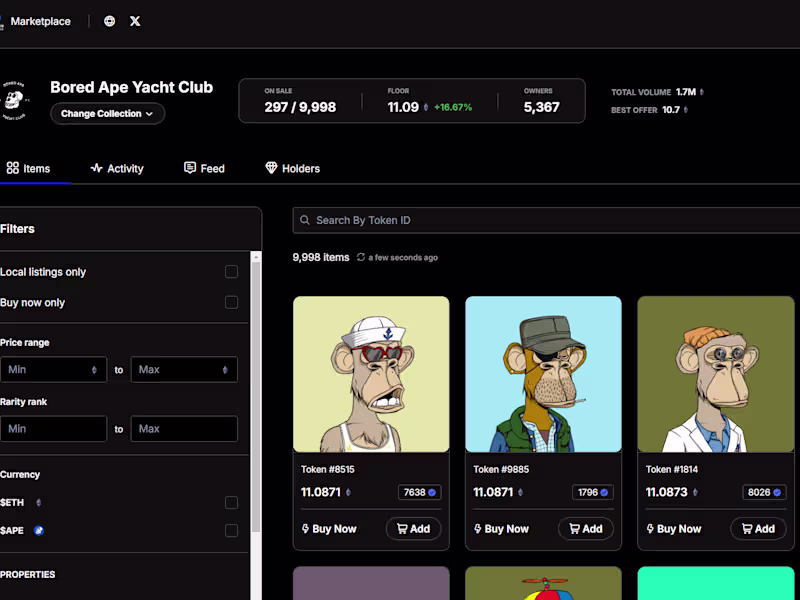Screen dimensions: 800x600
Task: Focus the Rarity rank Min field
Action: pos(53,429)
